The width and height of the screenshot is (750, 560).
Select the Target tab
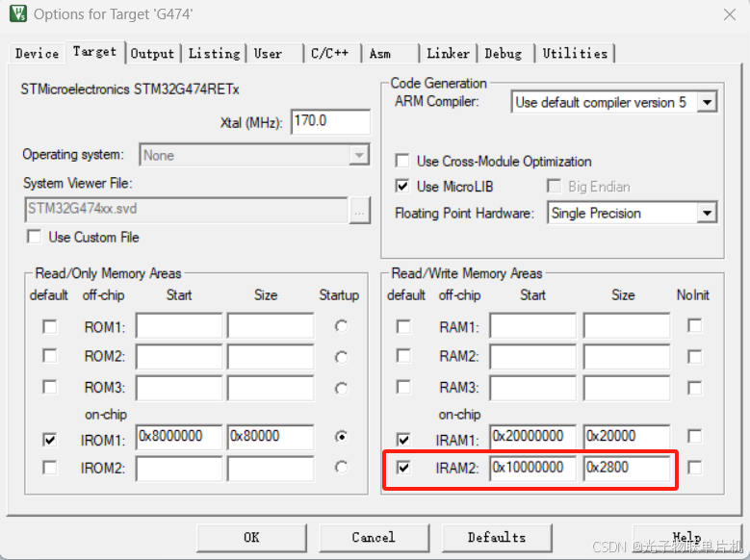(x=94, y=52)
